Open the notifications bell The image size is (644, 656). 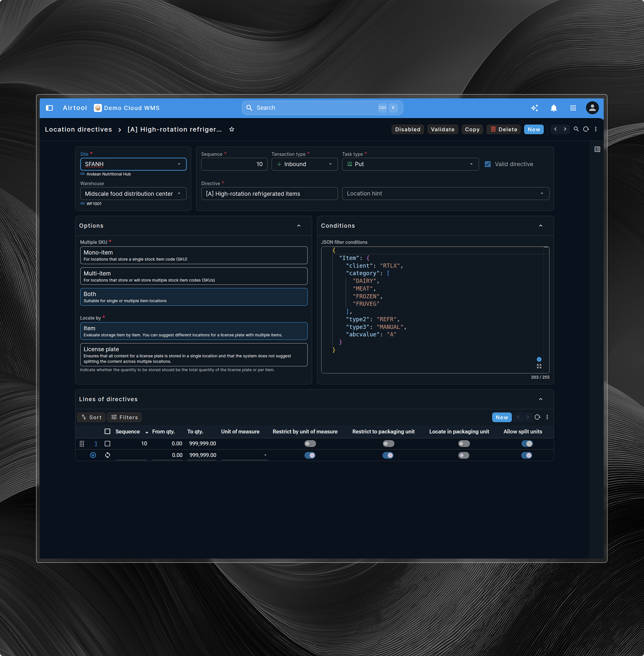click(x=554, y=108)
